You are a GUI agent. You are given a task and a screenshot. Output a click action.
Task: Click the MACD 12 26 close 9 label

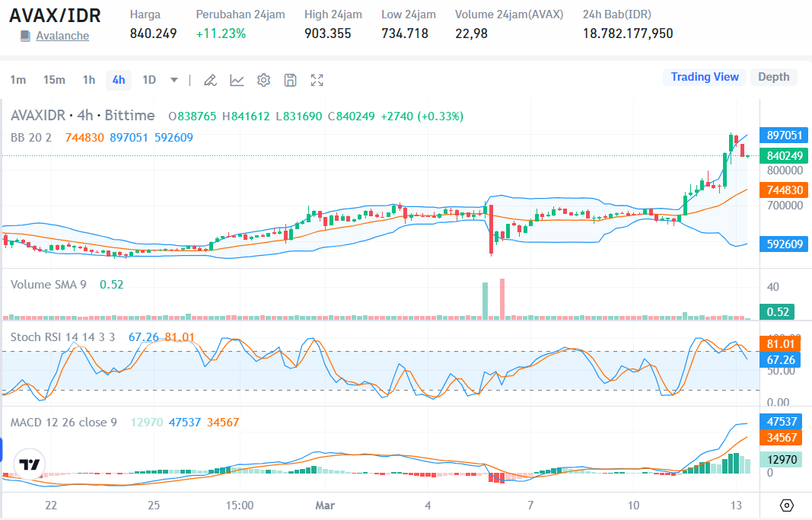coord(64,422)
